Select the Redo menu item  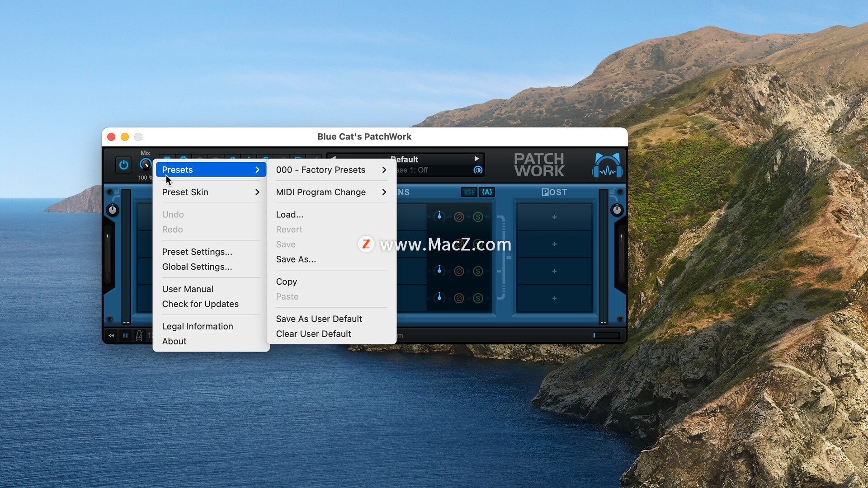click(x=211, y=230)
